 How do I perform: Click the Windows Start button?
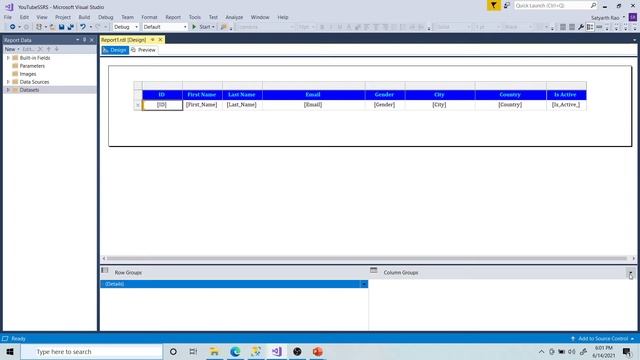coord(10,351)
